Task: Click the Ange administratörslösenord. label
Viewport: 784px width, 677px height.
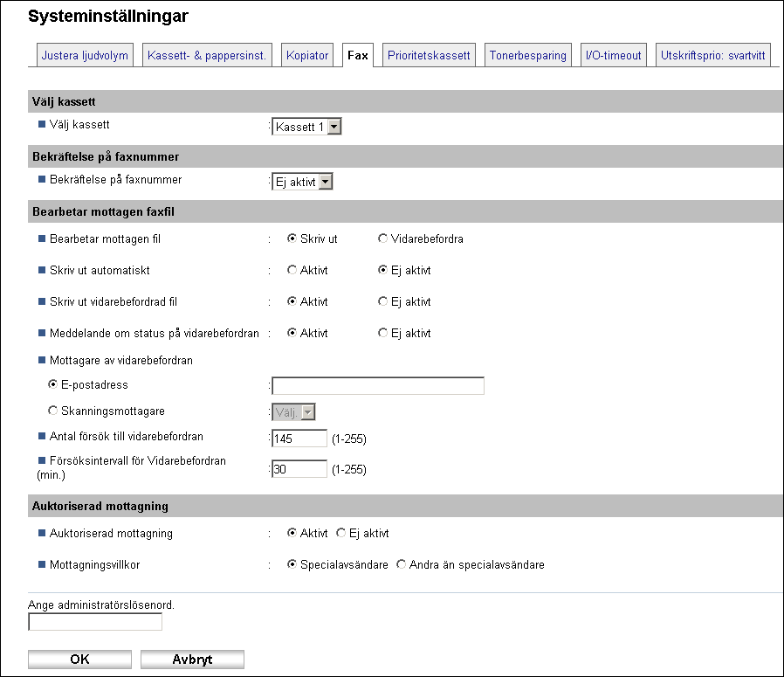Action: (x=101, y=605)
